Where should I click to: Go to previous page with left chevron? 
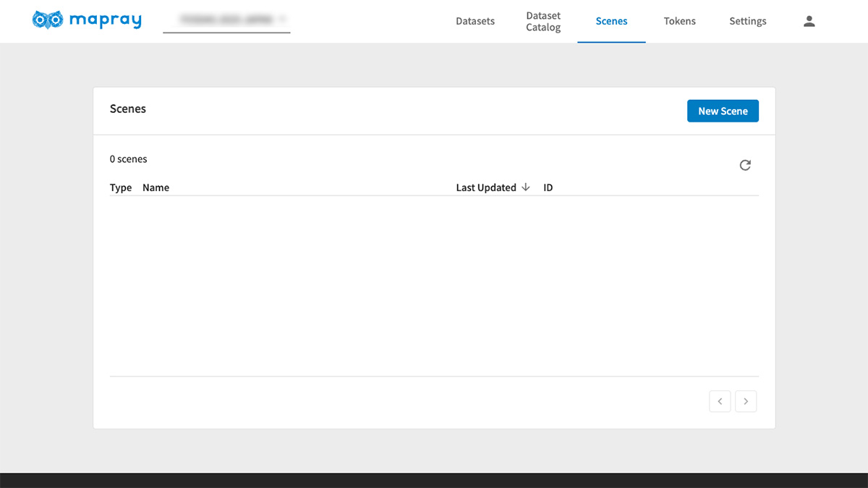(x=720, y=401)
